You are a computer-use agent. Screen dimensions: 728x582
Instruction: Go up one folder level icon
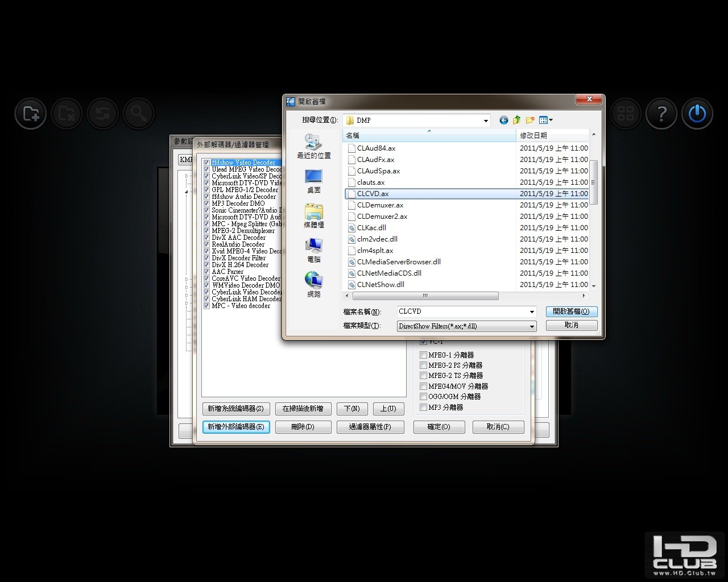pos(516,120)
